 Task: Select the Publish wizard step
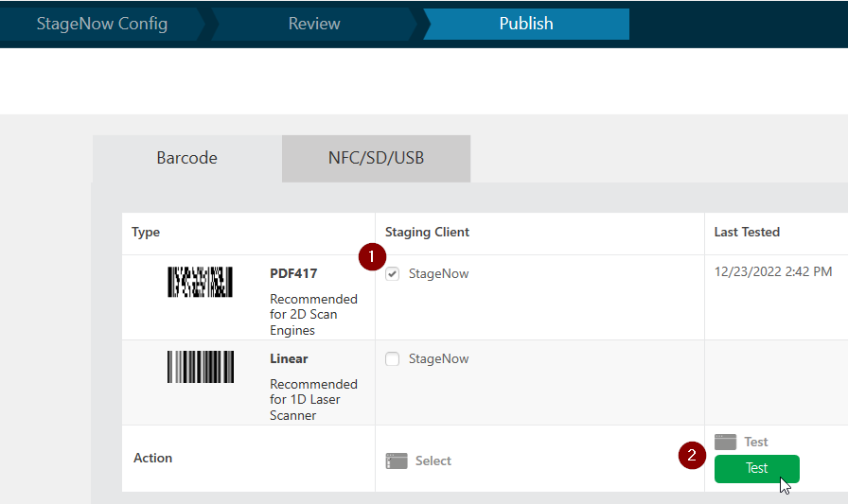(526, 24)
